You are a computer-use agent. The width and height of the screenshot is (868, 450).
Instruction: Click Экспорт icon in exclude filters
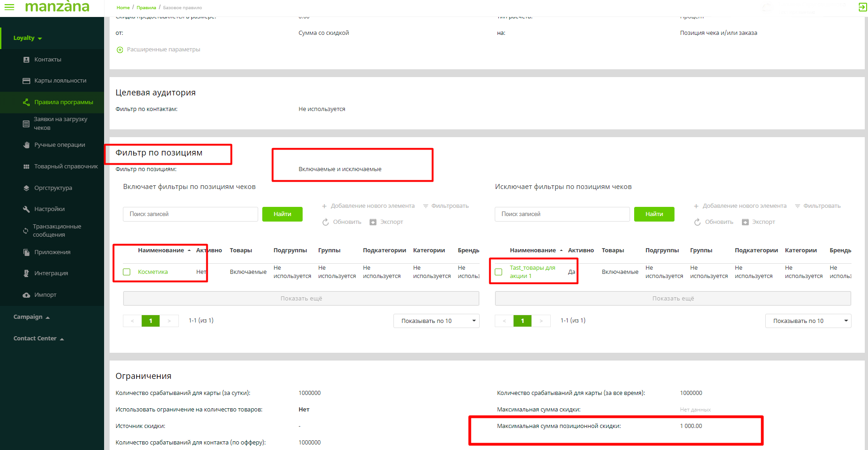(x=745, y=222)
